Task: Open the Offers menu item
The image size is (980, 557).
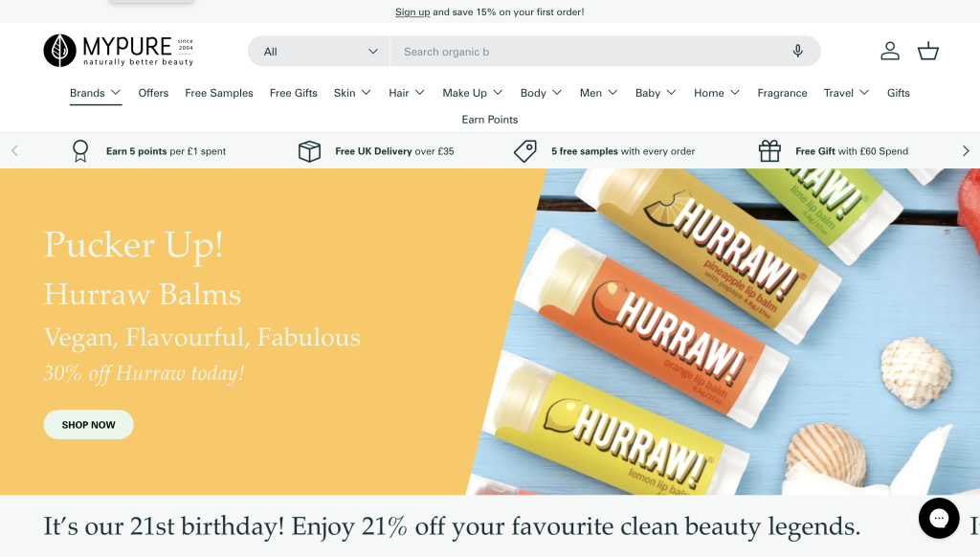Action: point(153,93)
